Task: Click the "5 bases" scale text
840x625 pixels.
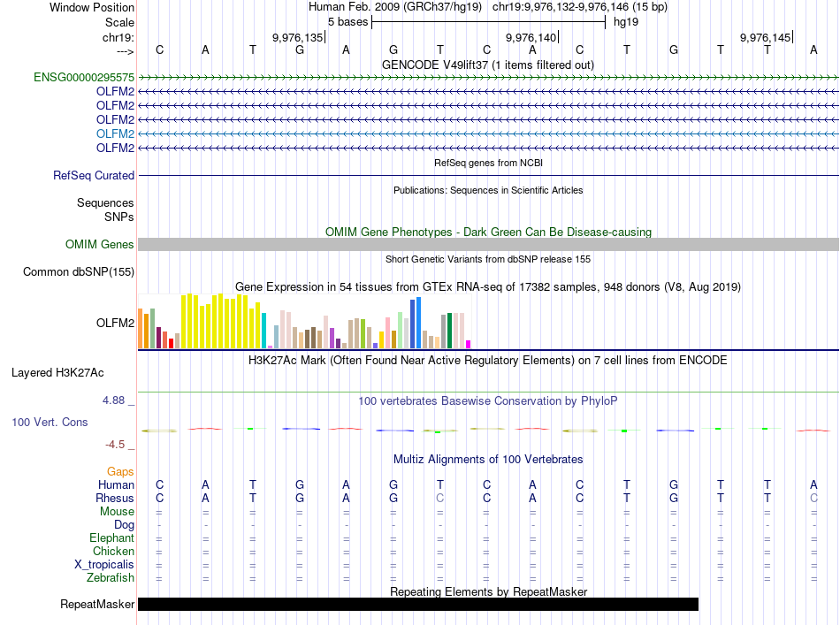Action: pos(348,22)
